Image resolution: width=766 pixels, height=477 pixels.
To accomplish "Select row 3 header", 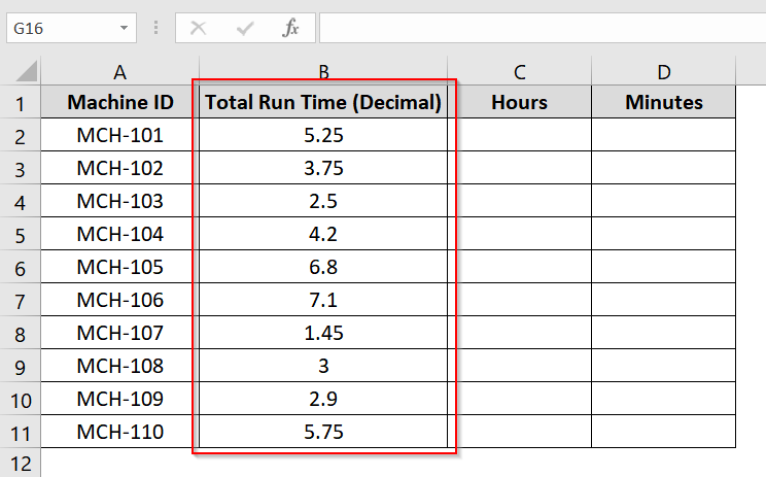I will tap(20, 168).
